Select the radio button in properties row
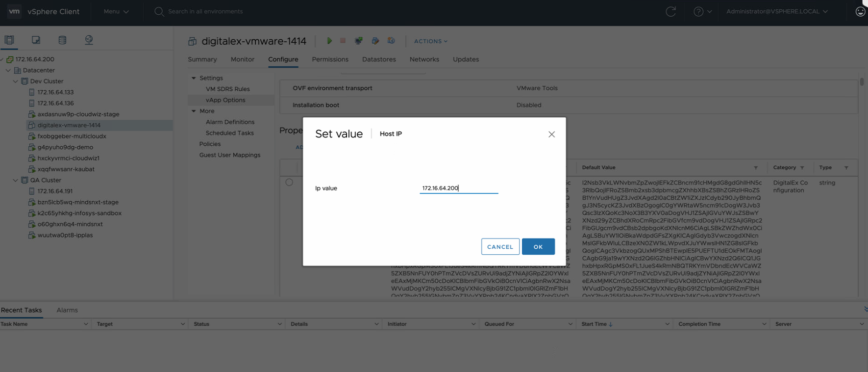The height and width of the screenshot is (372, 868). pyautogui.click(x=289, y=183)
